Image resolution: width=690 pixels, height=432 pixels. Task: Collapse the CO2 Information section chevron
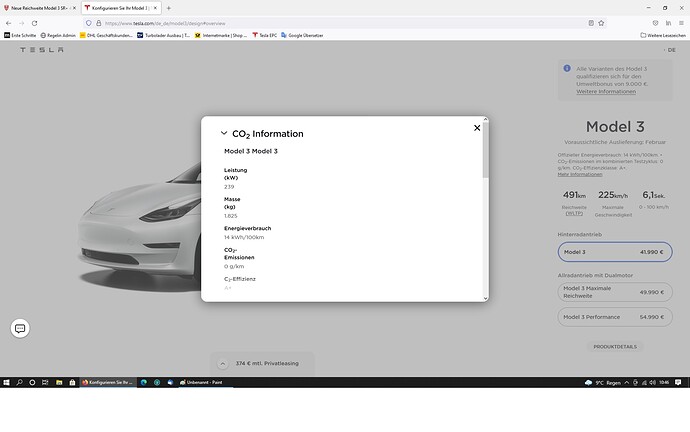[224, 133]
